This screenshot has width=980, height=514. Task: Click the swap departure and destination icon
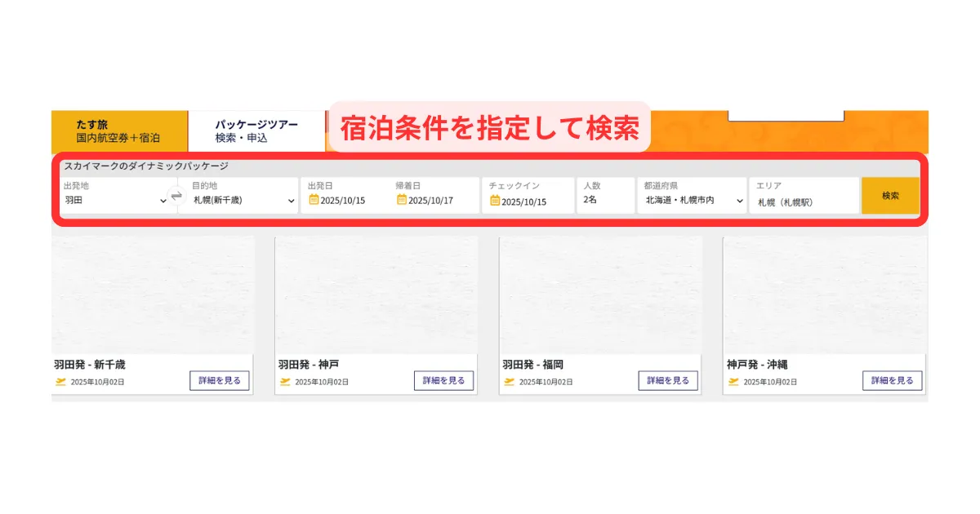[176, 197]
